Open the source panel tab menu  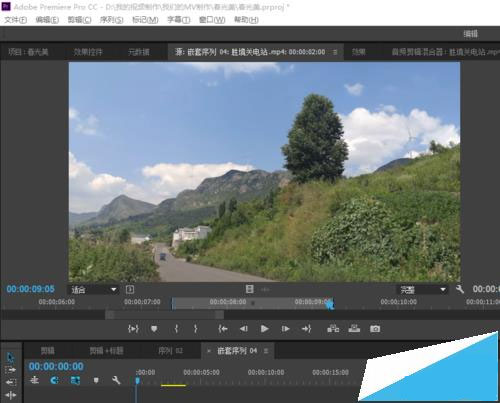(x=335, y=52)
